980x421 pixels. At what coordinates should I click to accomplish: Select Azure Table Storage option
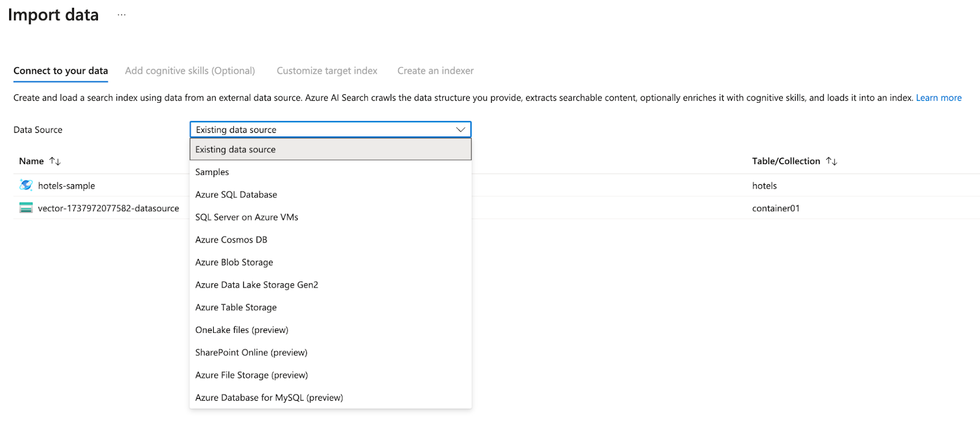[236, 307]
